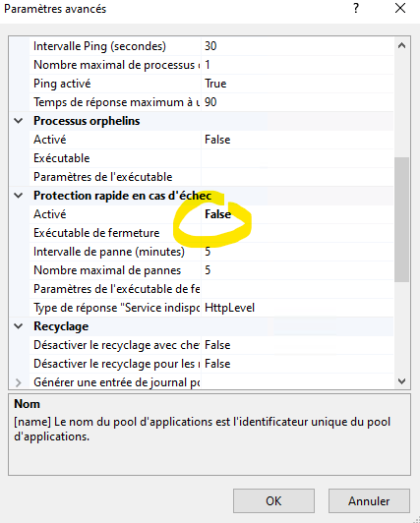Expand Générer une entrée de journal row
The height and width of the screenshot is (523, 420).
19,382
